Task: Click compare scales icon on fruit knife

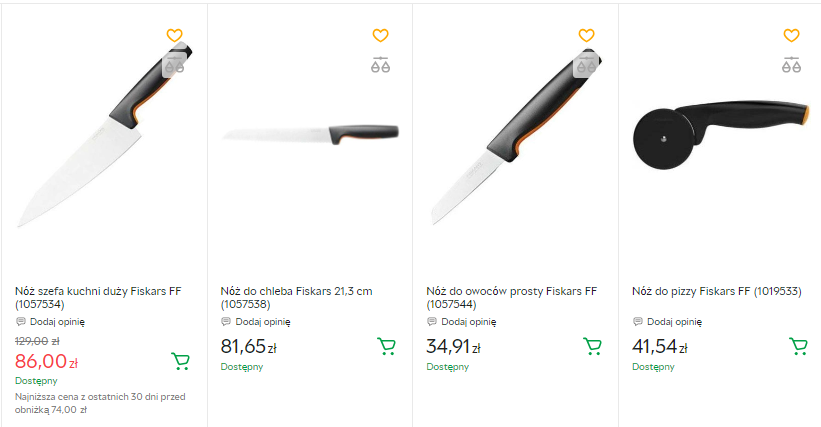Action: point(586,66)
